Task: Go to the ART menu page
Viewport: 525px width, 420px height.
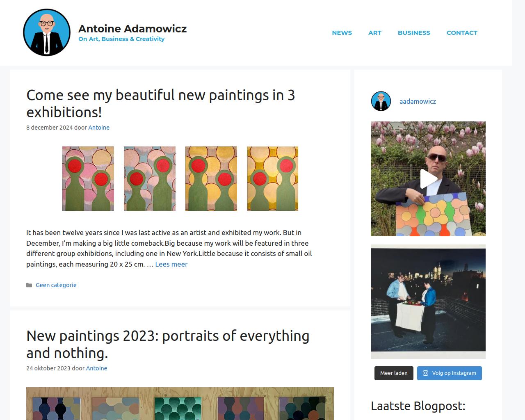Action: [375, 33]
